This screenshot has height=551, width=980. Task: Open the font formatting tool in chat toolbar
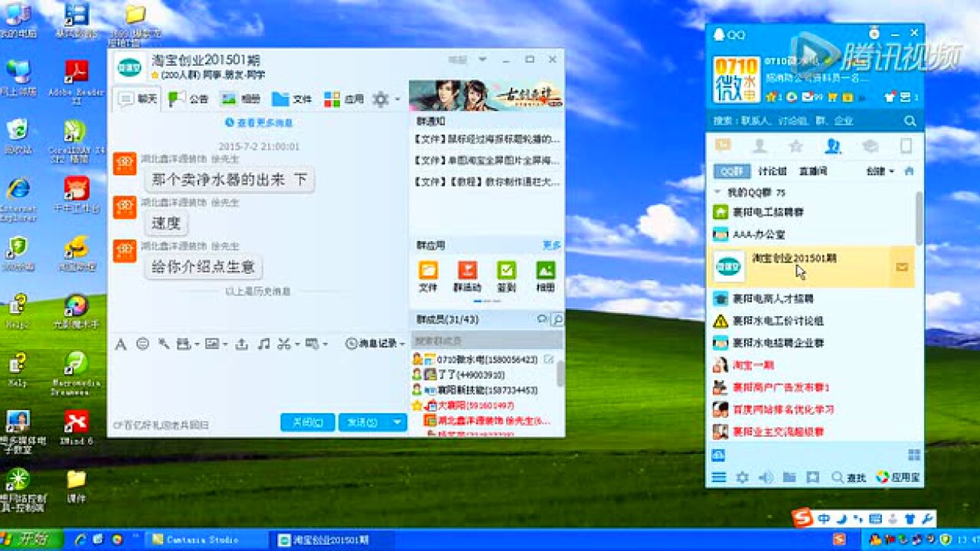[120, 344]
